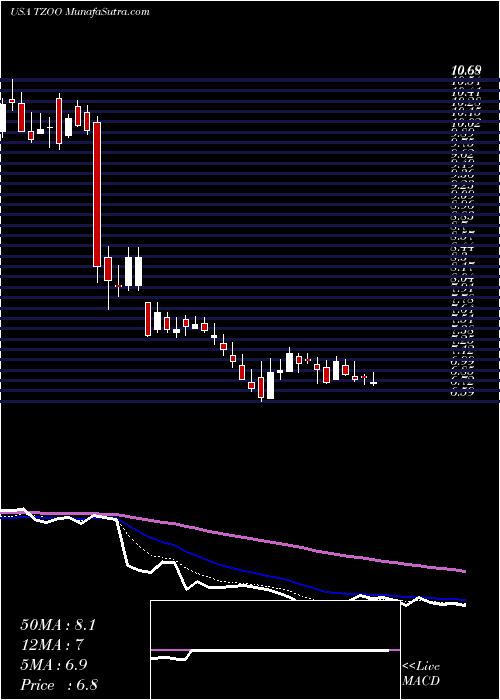Image resolution: width=500 pixels, height=700 pixels.
Task: Click the USA TZOO MunafaSutra.com chart title
Action: click(x=79, y=12)
